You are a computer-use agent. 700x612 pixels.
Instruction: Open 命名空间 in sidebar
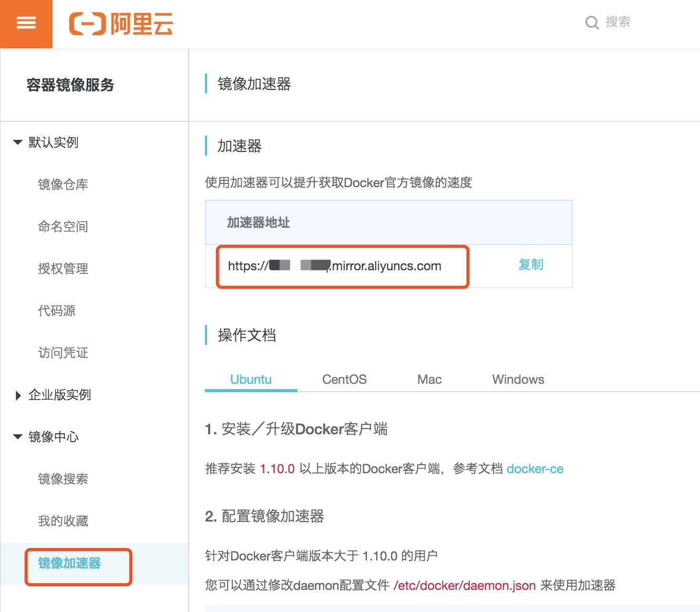point(63,227)
